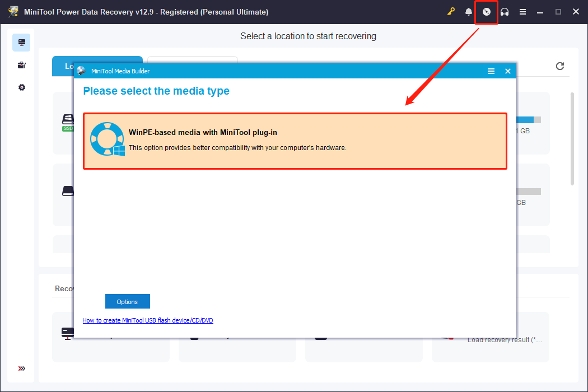Minimize the MiniTool main window
Screen dimensions: 588x392
pyautogui.click(x=540, y=12)
